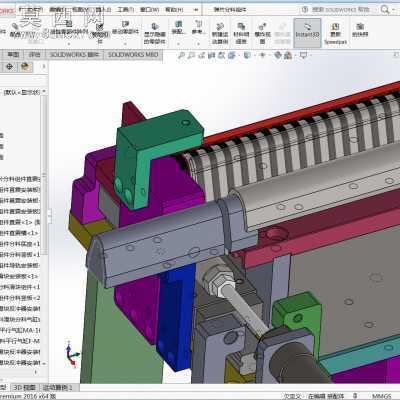Screen dimensions: 400x400
Task: Click the MMGS unit system in status bar
Action: [382, 396]
